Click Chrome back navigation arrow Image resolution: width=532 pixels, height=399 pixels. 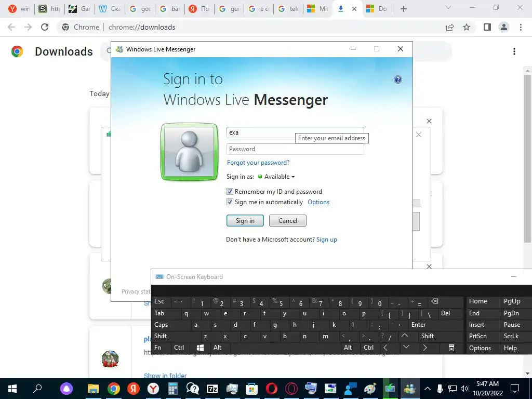click(11, 27)
